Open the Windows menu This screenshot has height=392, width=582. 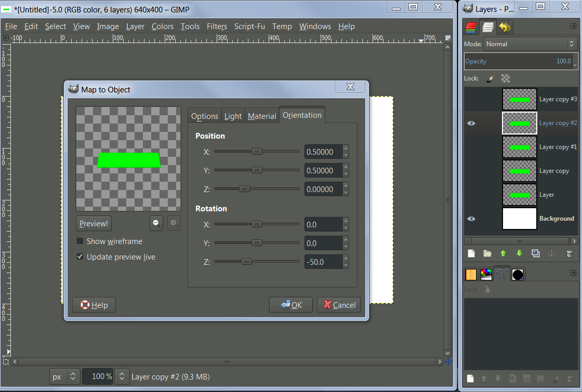(315, 26)
